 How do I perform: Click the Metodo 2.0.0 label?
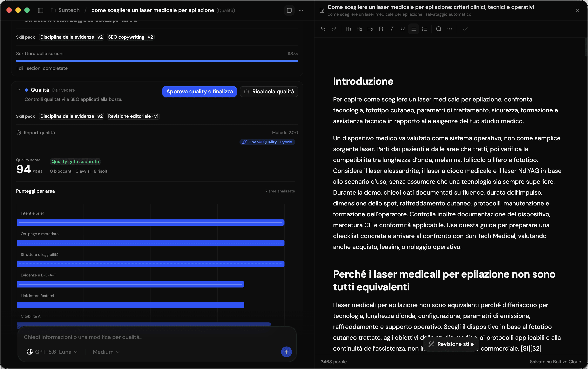click(285, 133)
